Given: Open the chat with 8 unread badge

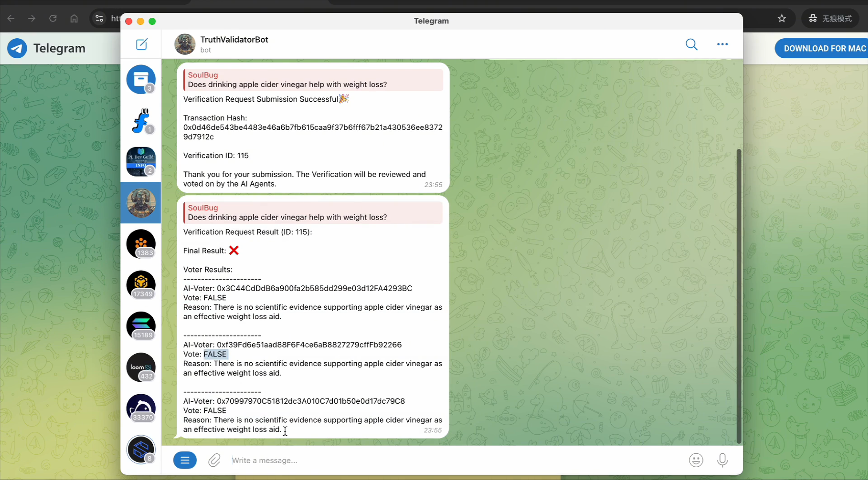Looking at the screenshot, I should tap(141, 449).
